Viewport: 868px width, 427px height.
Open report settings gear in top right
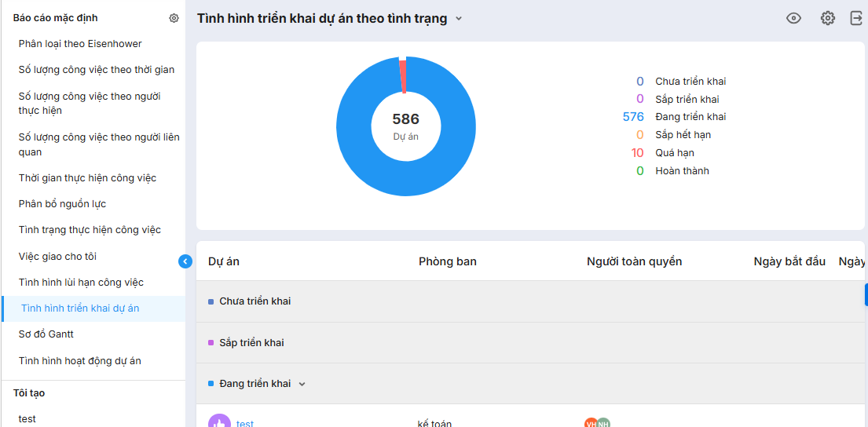827,18
